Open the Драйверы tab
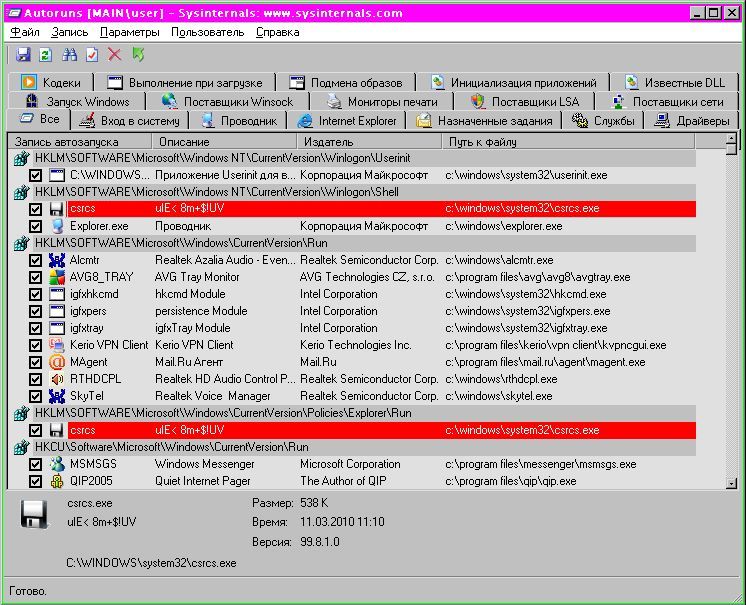Viewport: 746px width, 605px height. click(x=691, y=121)
